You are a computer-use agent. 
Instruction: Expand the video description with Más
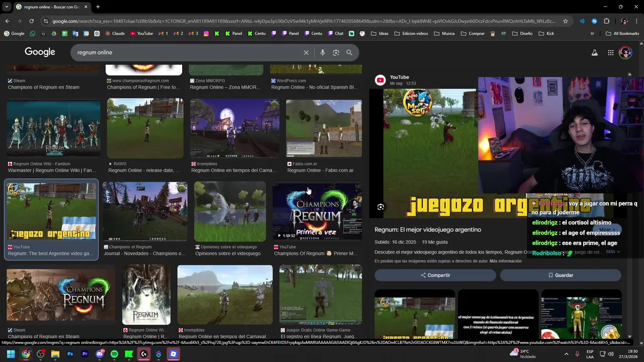(x=613, y=251)
